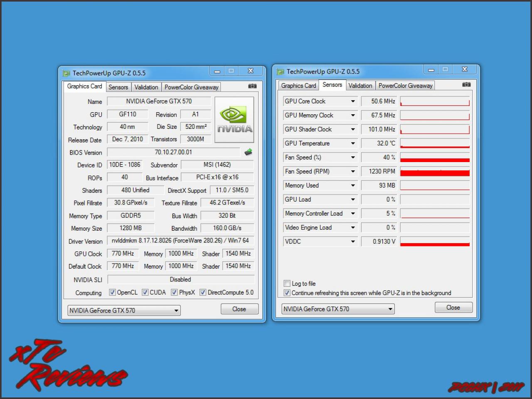This screenshot has height=399, width=532.
Task: Switch to Graphics Card tab in right window
Action: click(298, 86)
